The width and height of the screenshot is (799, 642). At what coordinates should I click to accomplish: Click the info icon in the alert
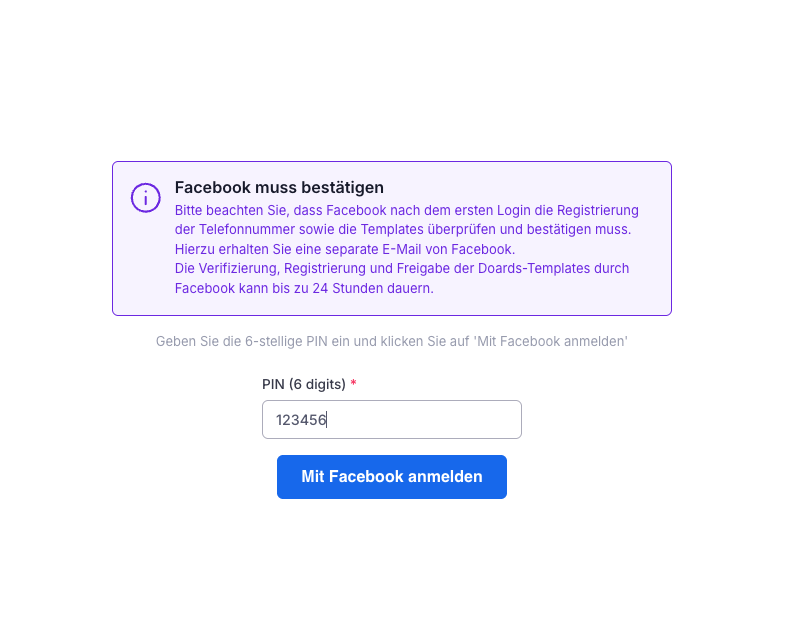(x=146, y=197)
